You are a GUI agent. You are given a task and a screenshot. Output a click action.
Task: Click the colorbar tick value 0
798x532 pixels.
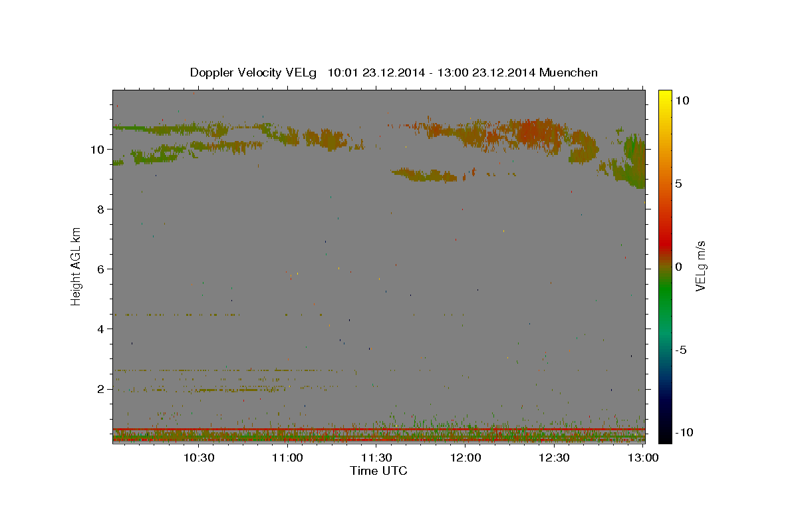[x=678, y=266]
